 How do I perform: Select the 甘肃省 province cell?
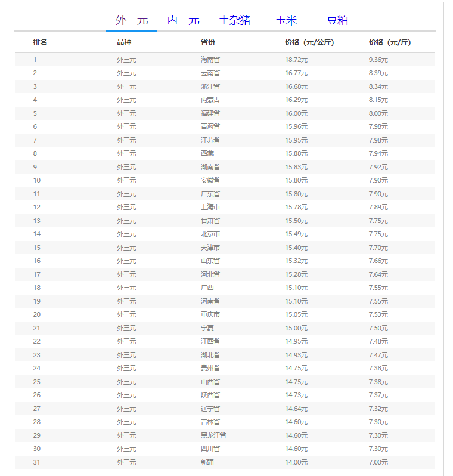tap(210, 221)
